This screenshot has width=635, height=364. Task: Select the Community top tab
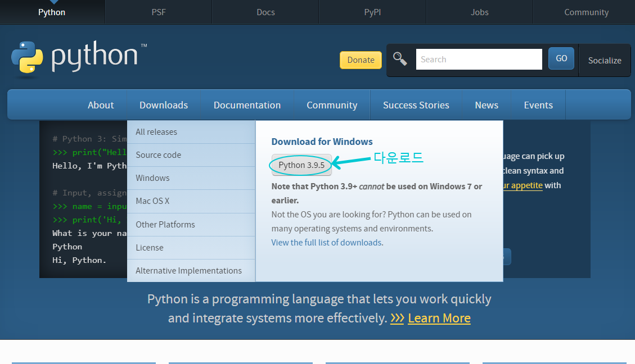pos(586,12)
